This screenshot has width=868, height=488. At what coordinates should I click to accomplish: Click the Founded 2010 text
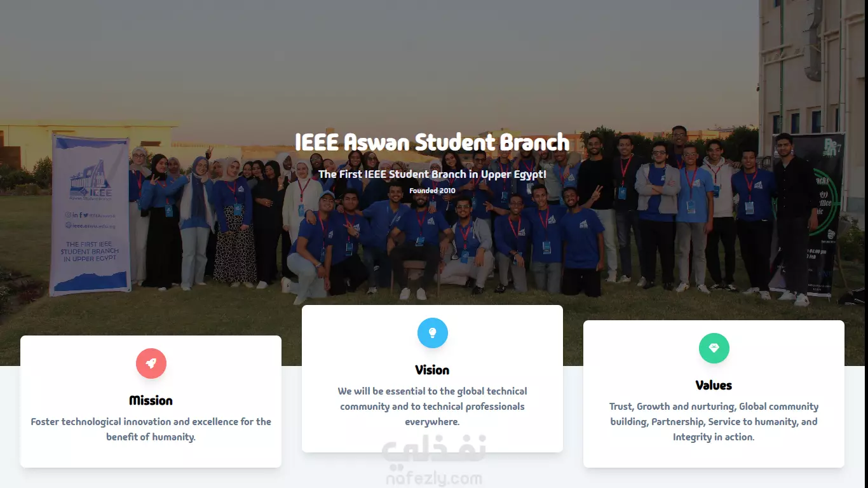(432, 191)
